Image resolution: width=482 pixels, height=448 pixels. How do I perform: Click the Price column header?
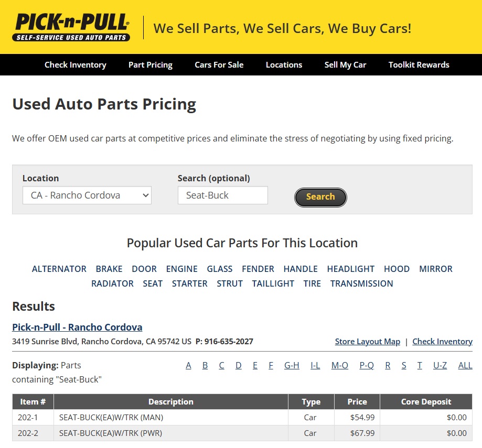click(x=357, y=402)
